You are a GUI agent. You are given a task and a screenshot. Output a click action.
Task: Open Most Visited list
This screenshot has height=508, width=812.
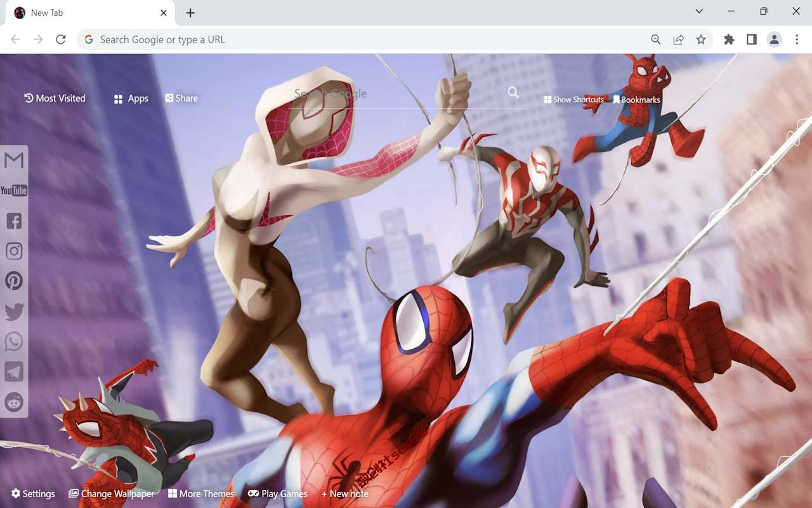click(x=55, y=98)
